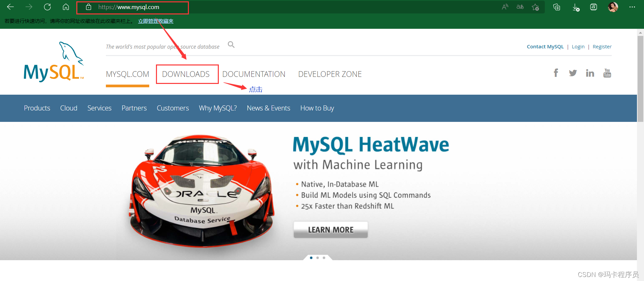Open the News & Events menu item
Viewport: 644px width, 281px height.
point(269,108)
